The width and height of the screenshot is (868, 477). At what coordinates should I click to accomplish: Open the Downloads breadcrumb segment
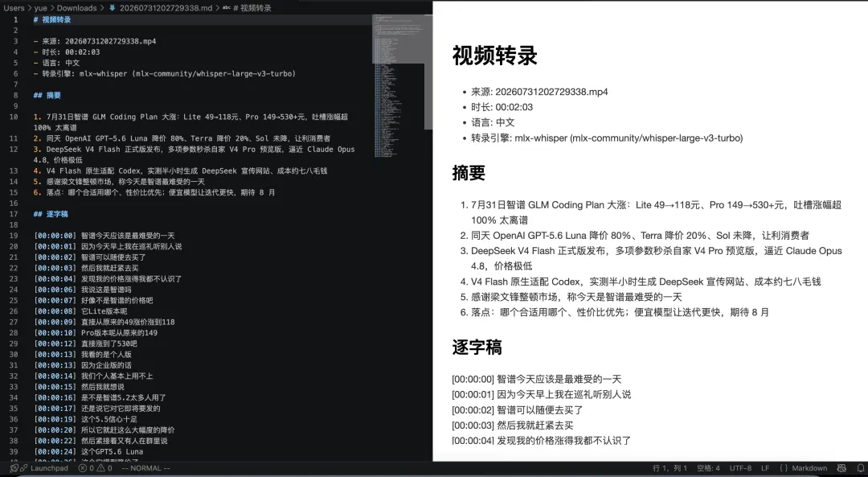tap(76, 8)
